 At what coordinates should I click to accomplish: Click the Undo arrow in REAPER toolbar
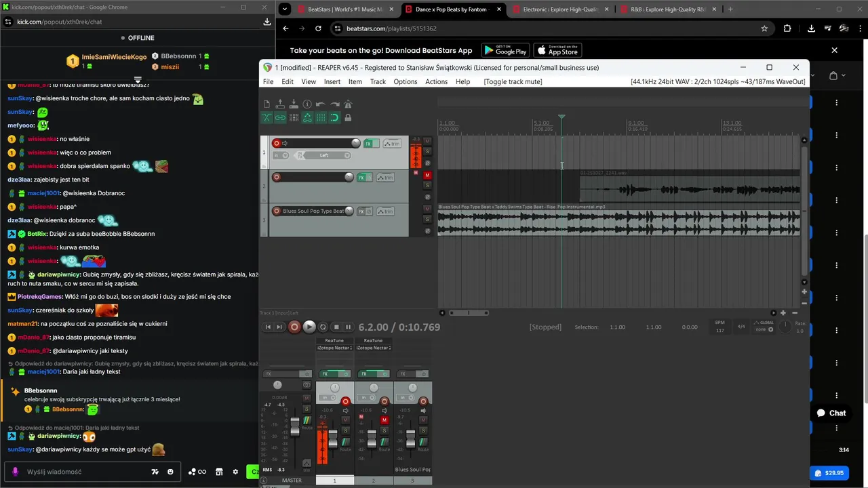pos(320,104)
